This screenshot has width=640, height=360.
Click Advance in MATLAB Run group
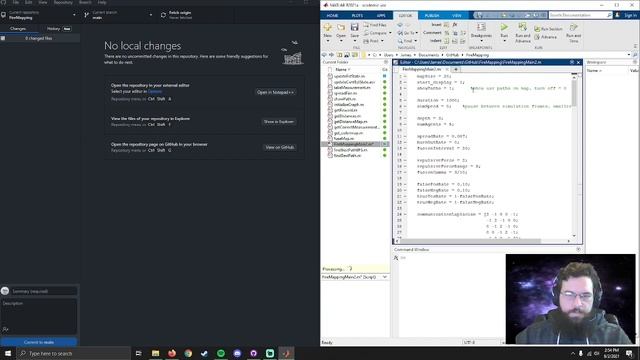click(546, 37)
